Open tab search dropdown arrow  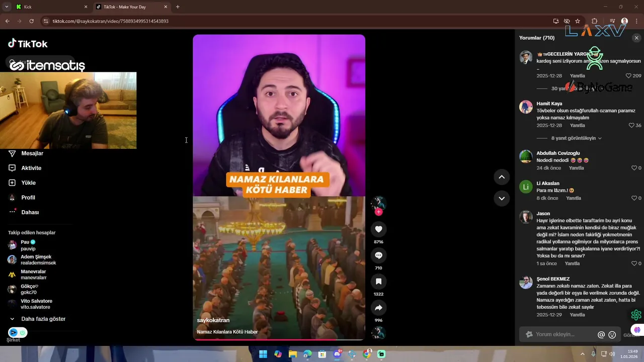pos(7,7)
